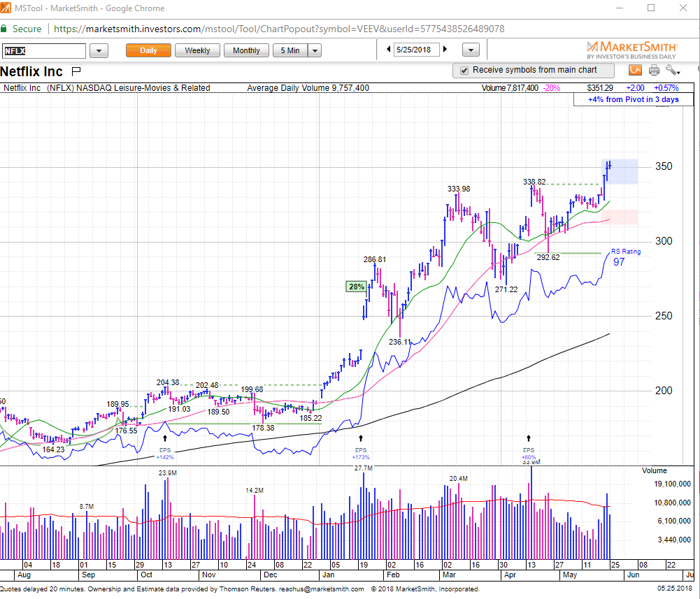Click the browser URL address
Viewport: 700px width, 599px height.
tap(279, 29)
